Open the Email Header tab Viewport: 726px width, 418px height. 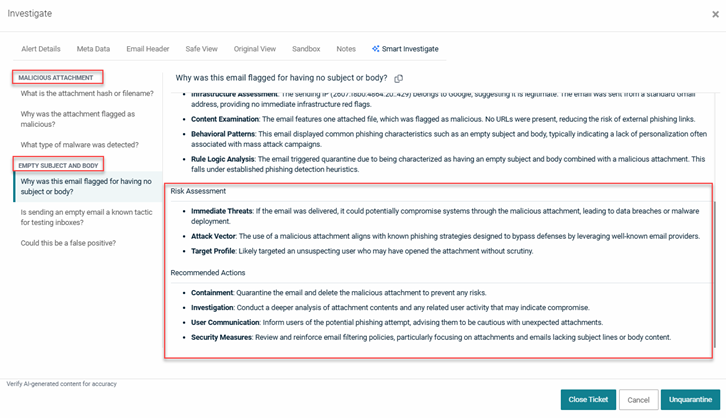pos(148,48)
